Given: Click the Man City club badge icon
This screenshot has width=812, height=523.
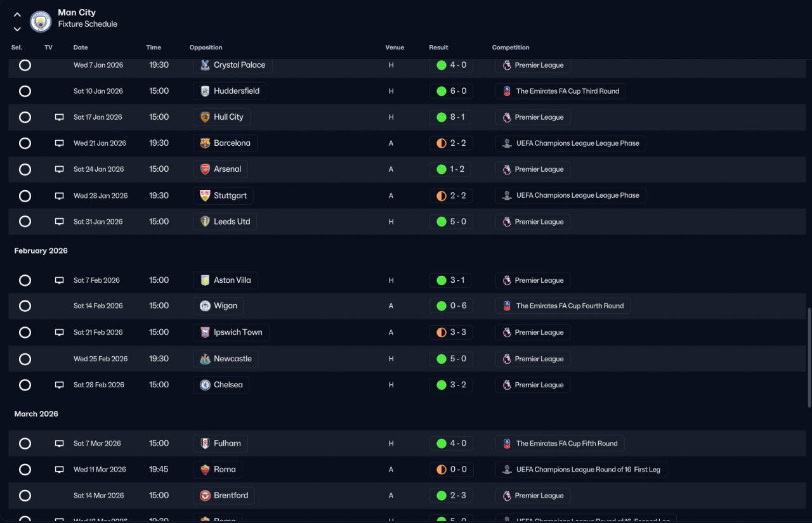Looking at the screenshot, I should [41, 21].
